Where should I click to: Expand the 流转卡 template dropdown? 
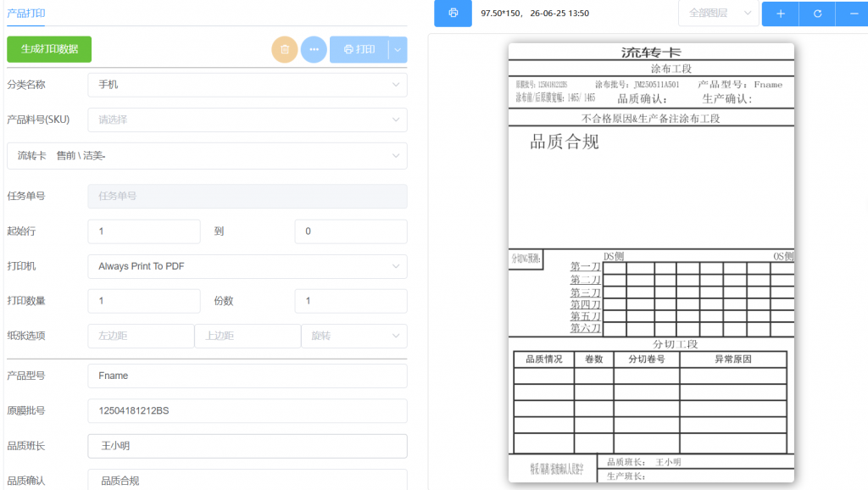coord(207,156)
